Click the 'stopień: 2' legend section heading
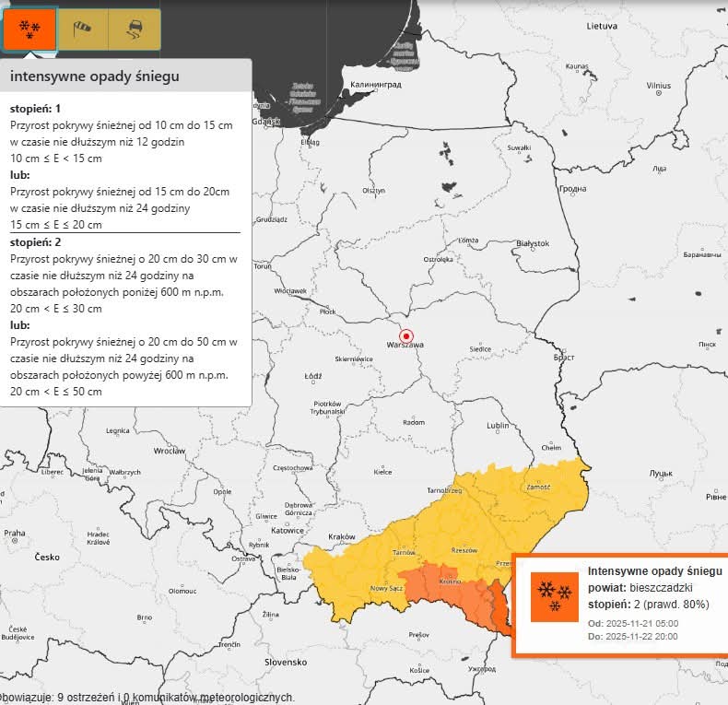 pyautogui.click(x=35, y=242)
